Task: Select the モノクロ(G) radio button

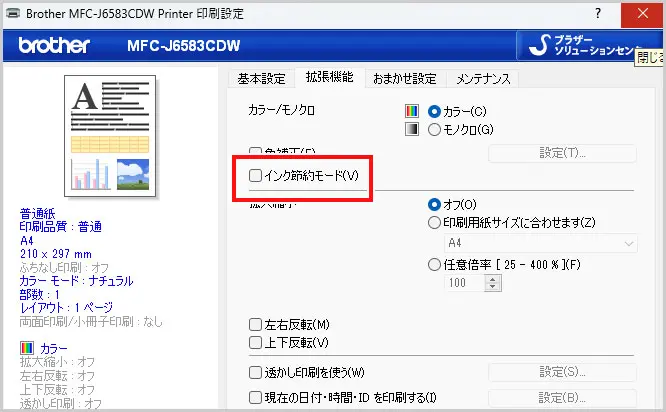Action: [x=434, y=130]
